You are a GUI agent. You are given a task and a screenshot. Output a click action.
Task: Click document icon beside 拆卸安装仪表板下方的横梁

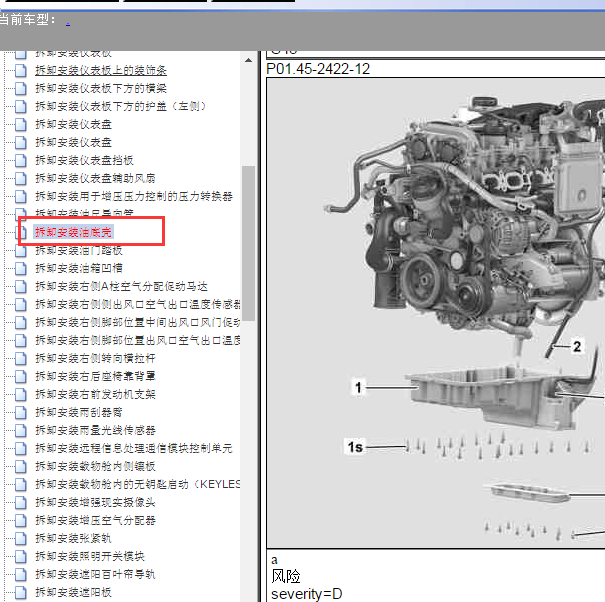pyautogui.click(x=20, y=88)
